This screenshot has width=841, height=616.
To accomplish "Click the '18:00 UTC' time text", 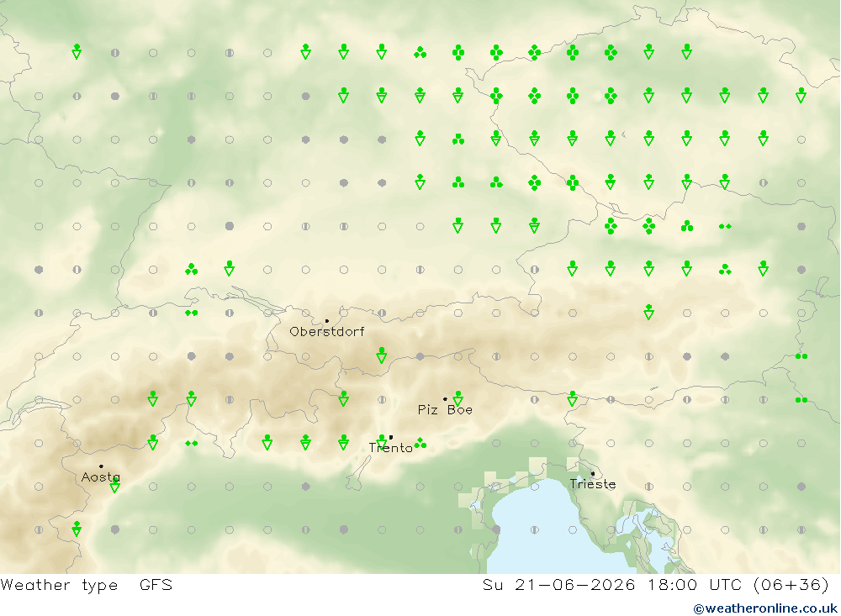I will coord(695,584).
